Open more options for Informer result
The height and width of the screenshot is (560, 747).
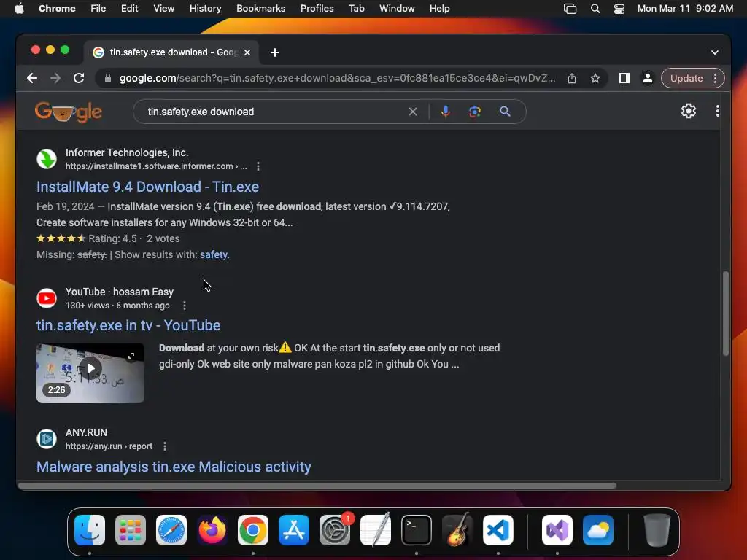[258, 166]
